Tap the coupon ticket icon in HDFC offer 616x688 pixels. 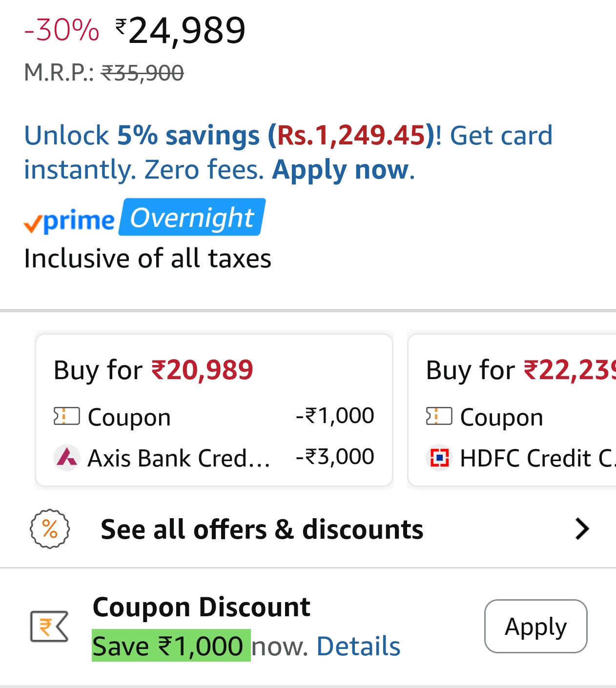[439, 417]
